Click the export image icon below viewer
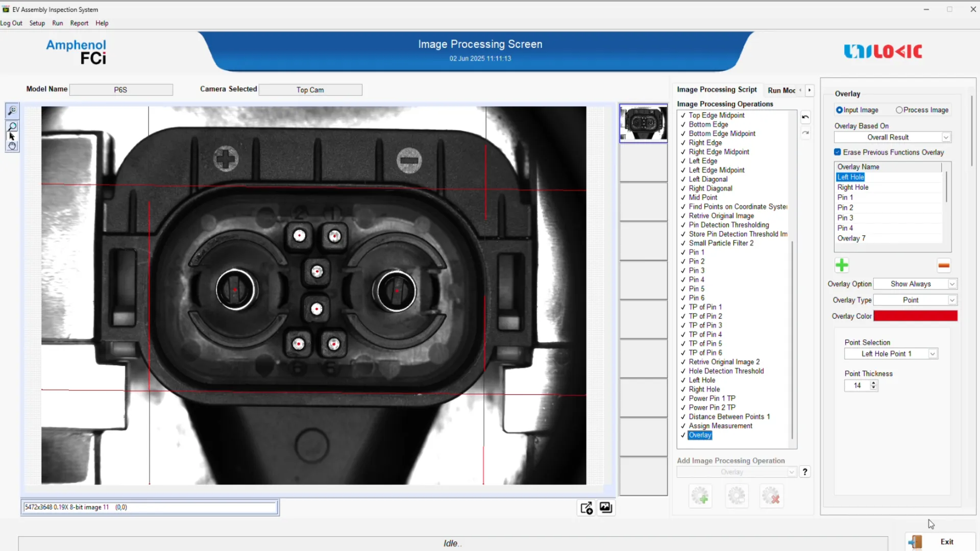The width and height of the screenshot is (980, 551). 586,508
